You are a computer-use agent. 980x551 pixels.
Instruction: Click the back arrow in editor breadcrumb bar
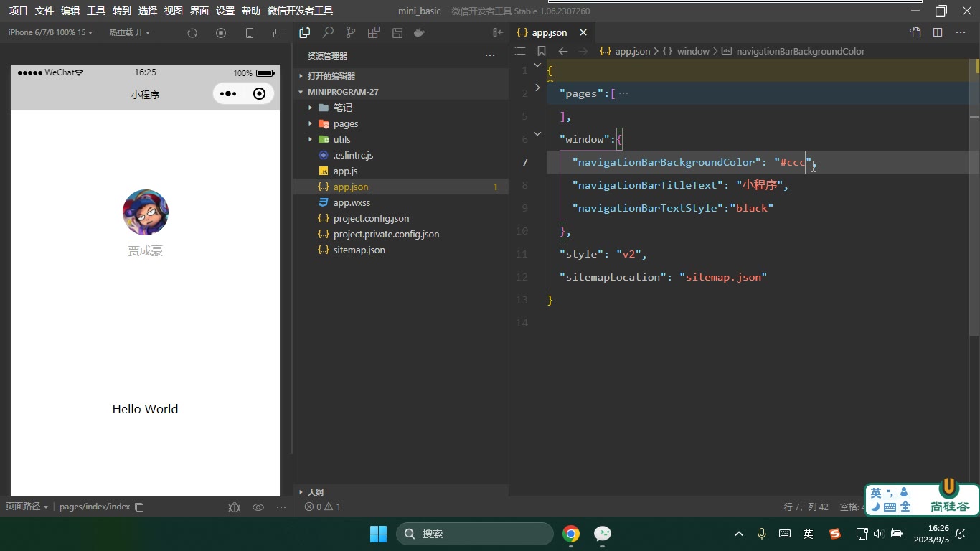coord(563,51)
